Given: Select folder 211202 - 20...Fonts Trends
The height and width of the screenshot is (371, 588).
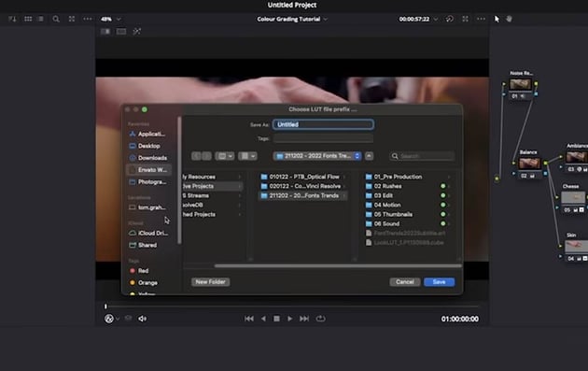Looking at the screenshot, I should click(x=303, y=195).
